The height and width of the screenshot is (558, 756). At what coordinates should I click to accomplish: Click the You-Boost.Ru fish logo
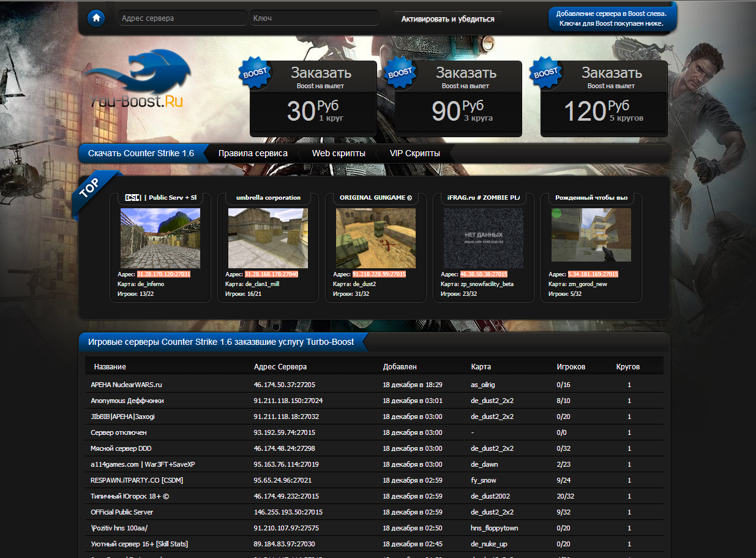(138, 83)
